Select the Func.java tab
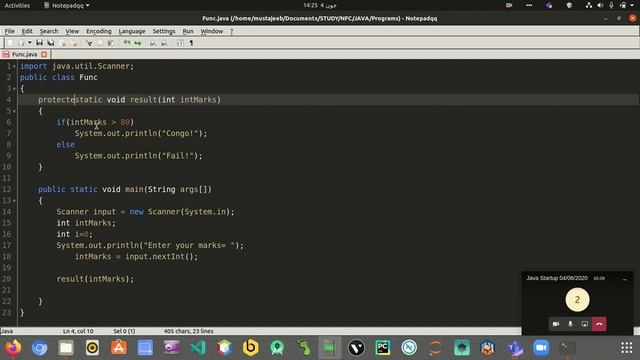Viewport: 640px width, 360px height. pyautogui.click(x=24, y=54)
